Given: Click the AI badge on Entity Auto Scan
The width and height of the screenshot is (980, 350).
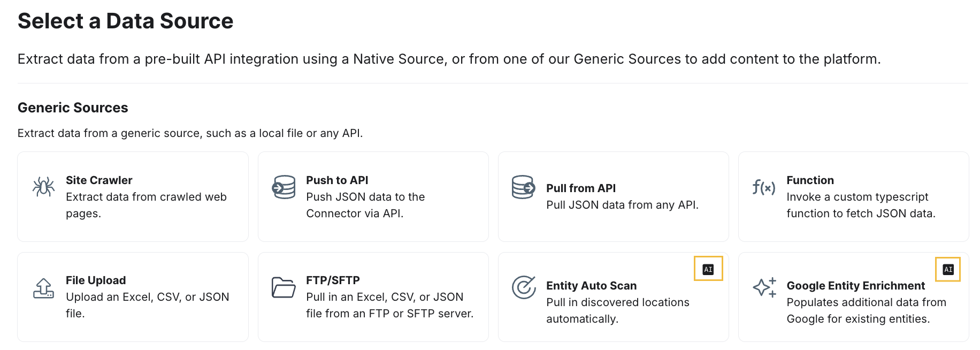Looking at the screenshot, I should click(x=708, y=269).
